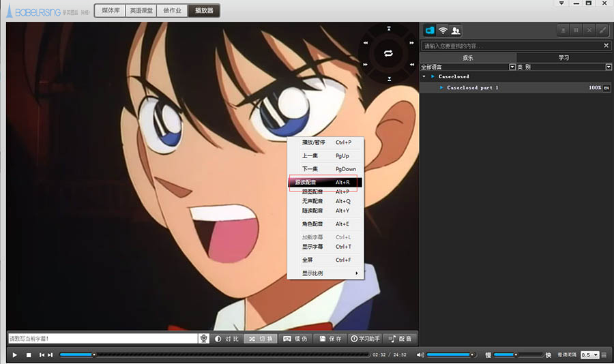Open the 类别 category dropdown
Screen dimensions: 614x364
pos(609,67)
